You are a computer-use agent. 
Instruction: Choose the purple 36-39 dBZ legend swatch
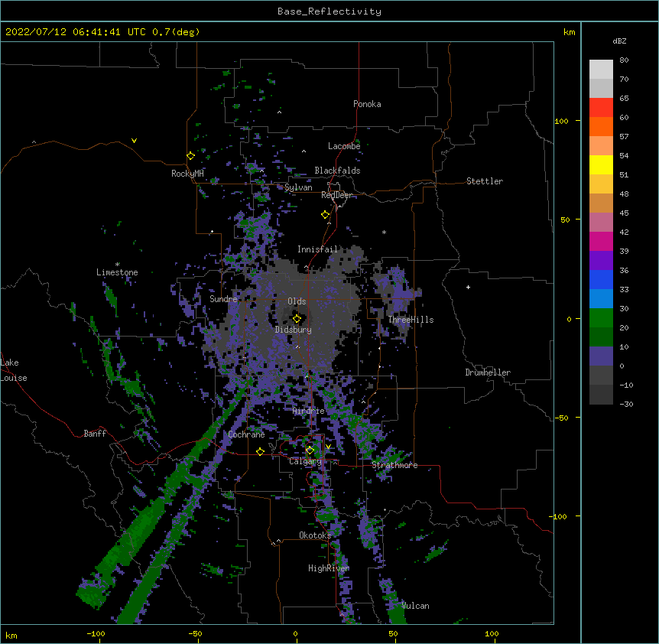pos(601,261)
